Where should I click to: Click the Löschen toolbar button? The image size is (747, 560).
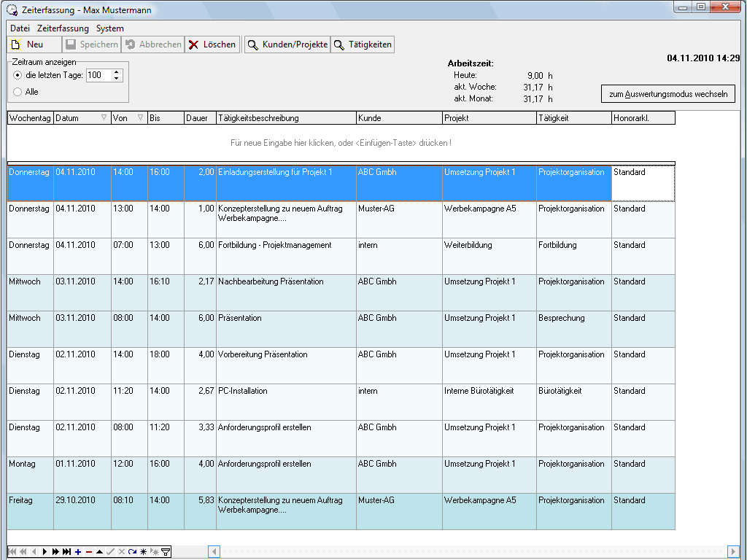[212, 44]
